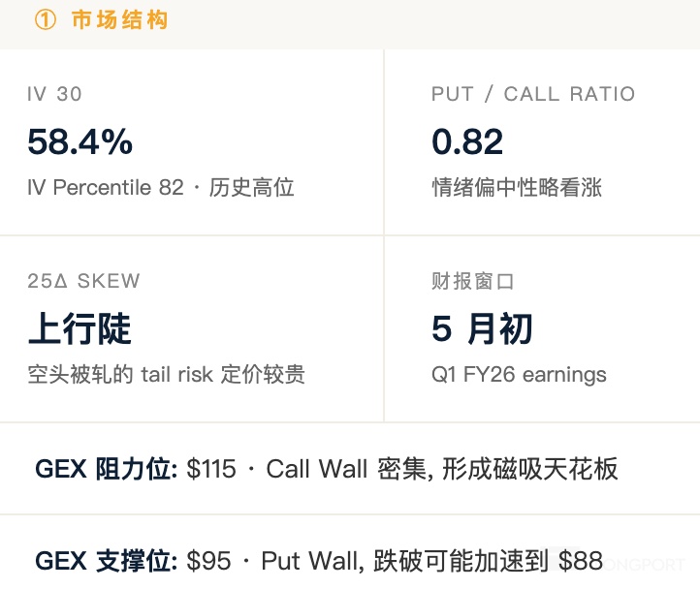
Task: Select the 0.82 ratio value
Action: click(x=467, y=142)
